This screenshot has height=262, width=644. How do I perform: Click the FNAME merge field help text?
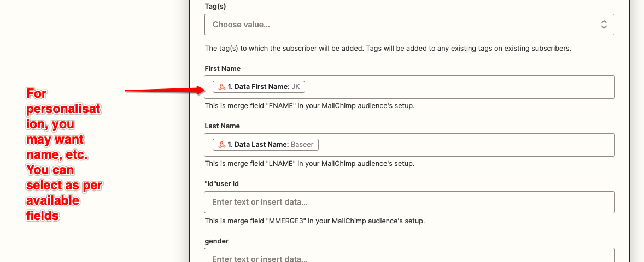309,105
